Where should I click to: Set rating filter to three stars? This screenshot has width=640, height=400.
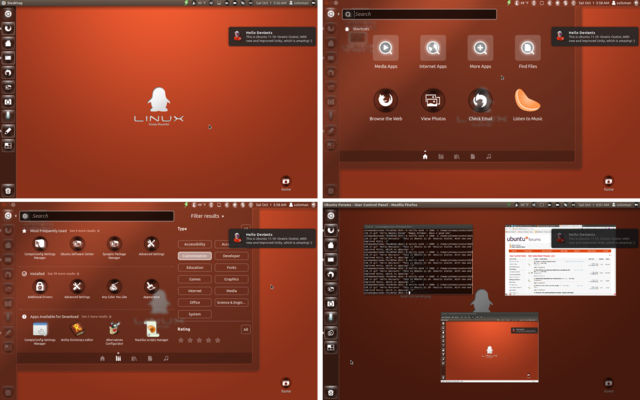(x=199, y=340)
